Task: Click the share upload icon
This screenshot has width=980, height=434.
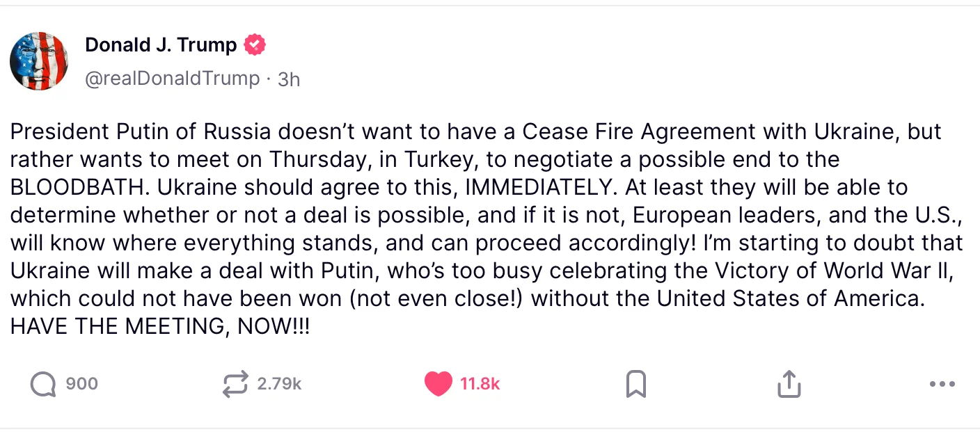Action: [x=789, y=384]
